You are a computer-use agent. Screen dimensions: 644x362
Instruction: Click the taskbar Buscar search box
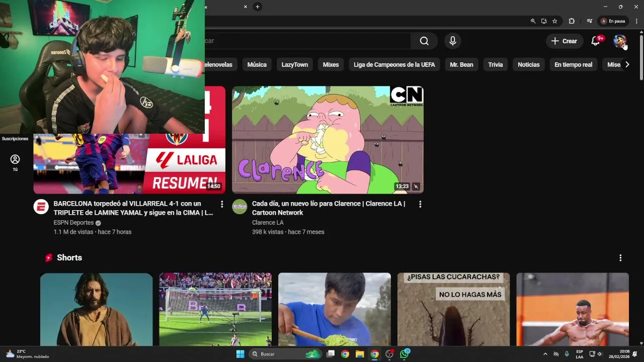[285, 354]
